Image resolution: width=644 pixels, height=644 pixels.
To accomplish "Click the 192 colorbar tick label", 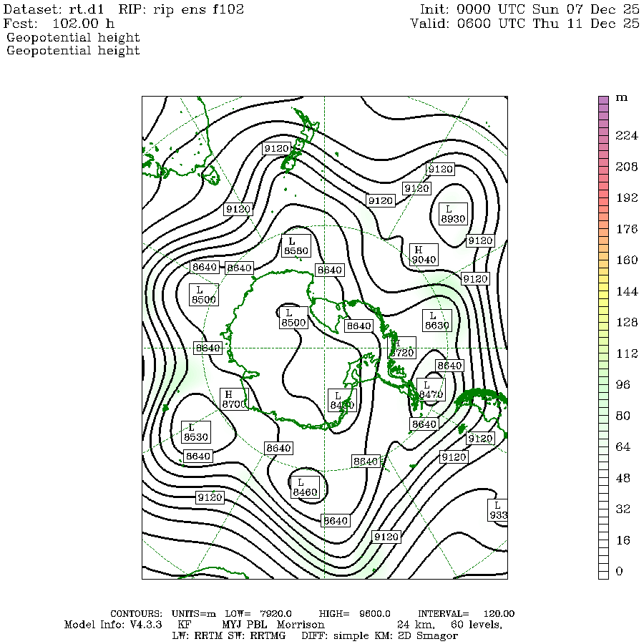I will pyautogui.click(x=626, y=197).
